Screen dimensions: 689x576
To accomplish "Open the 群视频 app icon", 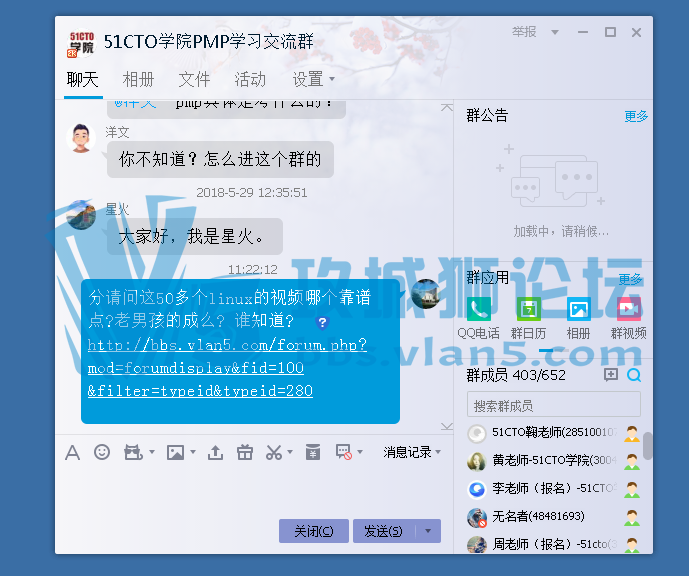I will [629, 309].
